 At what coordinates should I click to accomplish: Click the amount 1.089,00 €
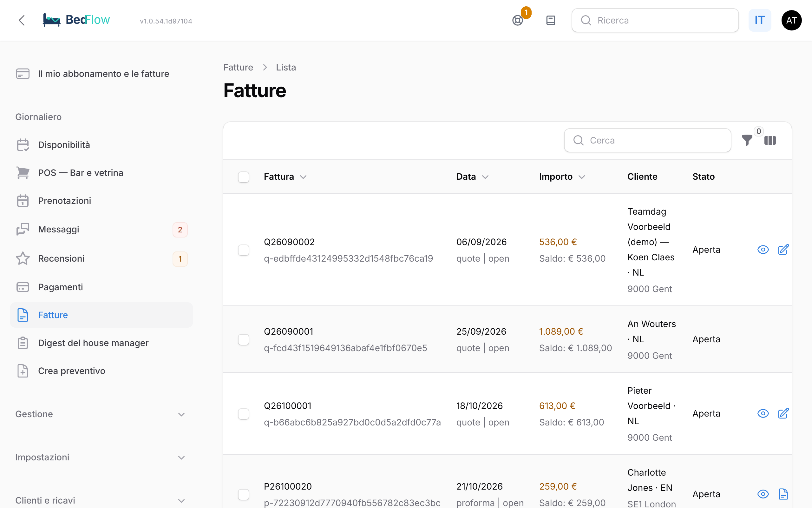(x=561, y=331)
